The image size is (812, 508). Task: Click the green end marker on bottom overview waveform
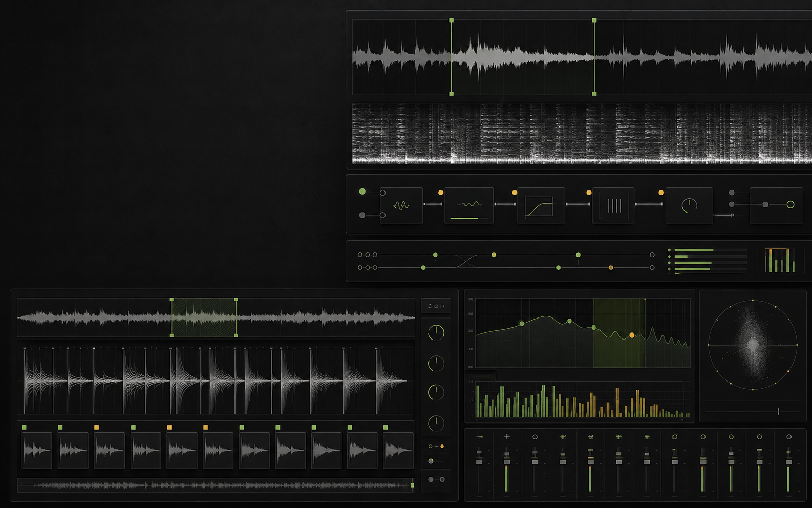point(412,484)
